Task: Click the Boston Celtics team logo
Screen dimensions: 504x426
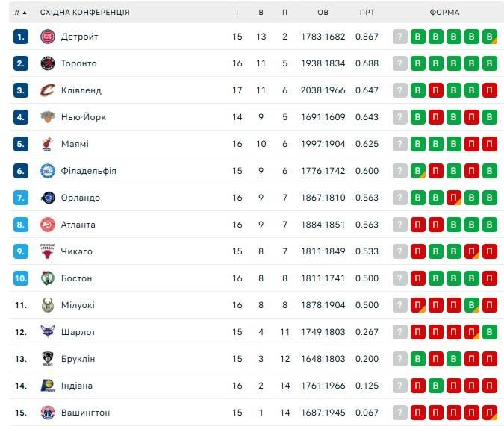Action: point(48,278)
